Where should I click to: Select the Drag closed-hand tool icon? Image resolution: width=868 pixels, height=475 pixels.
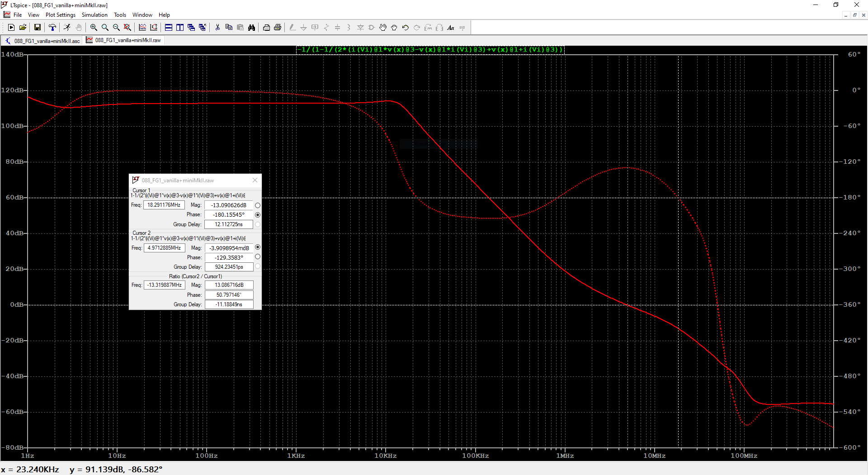[394, 28]
